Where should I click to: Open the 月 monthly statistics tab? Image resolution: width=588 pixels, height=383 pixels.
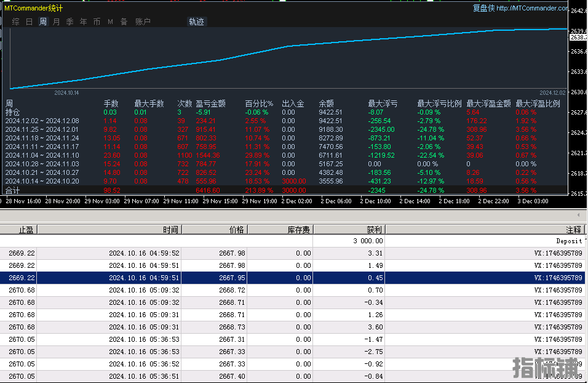click(57, 22)
